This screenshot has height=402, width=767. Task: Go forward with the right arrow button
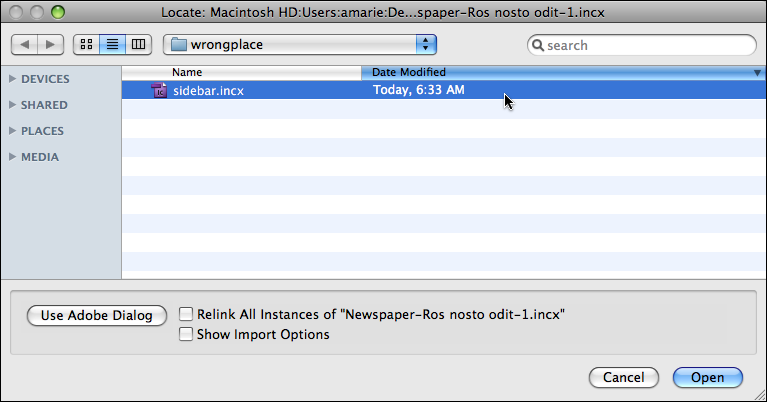(50, 45)
